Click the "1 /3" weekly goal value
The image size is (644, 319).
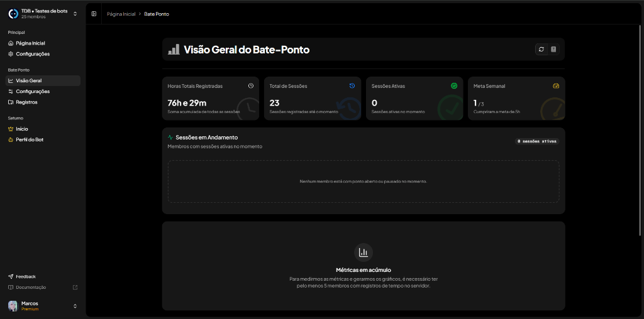[479, 102]
